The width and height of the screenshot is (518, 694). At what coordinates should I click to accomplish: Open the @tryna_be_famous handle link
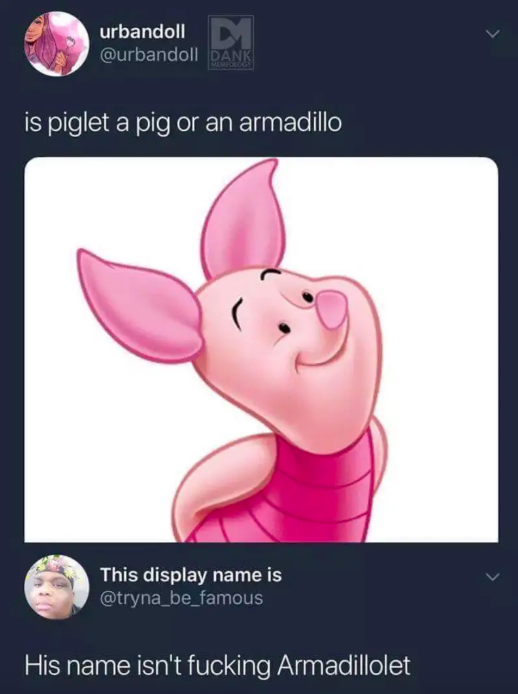coord(182,598)
